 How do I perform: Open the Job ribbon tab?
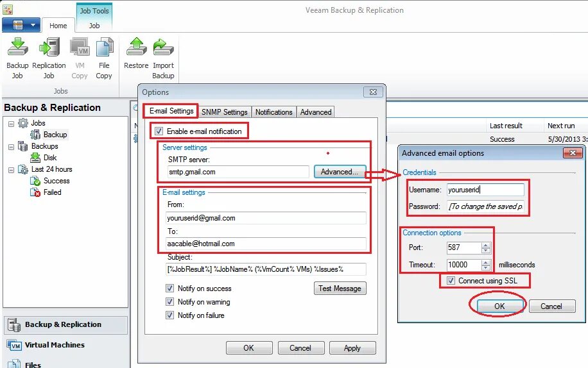coord(94,26)
